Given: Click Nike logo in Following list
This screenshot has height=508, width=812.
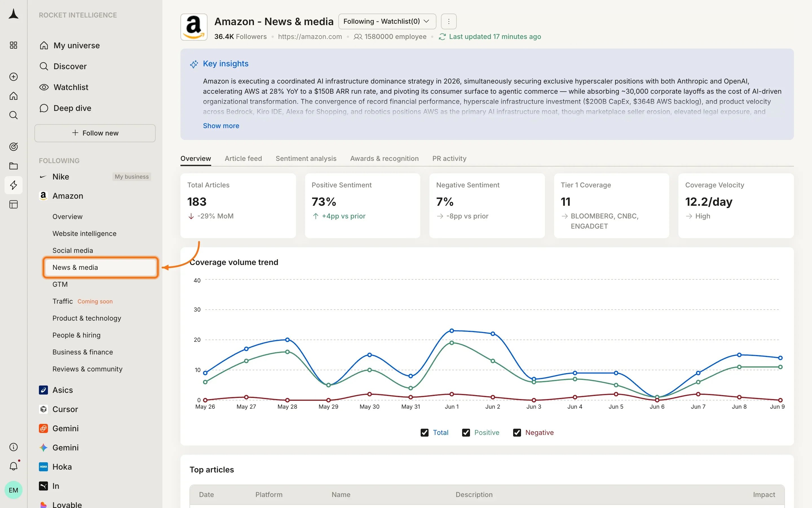Looking at the screenshot, I should tap(43, 177).
